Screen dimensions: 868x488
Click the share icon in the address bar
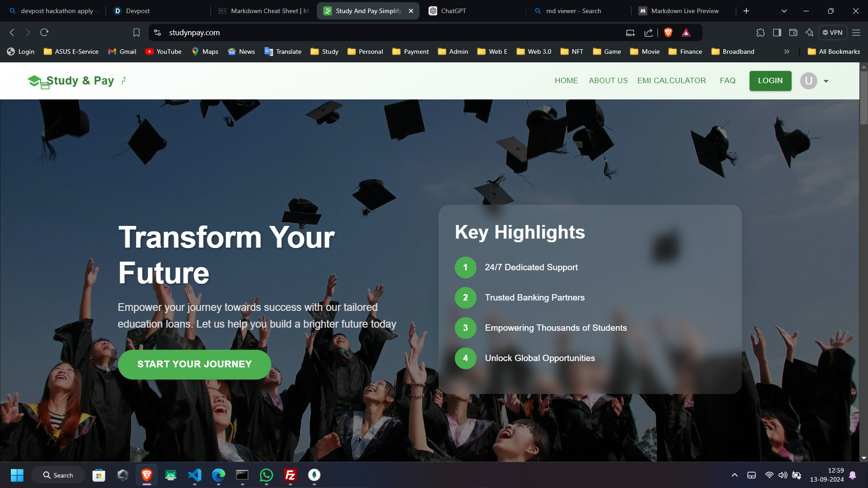[x=648, y=33]
